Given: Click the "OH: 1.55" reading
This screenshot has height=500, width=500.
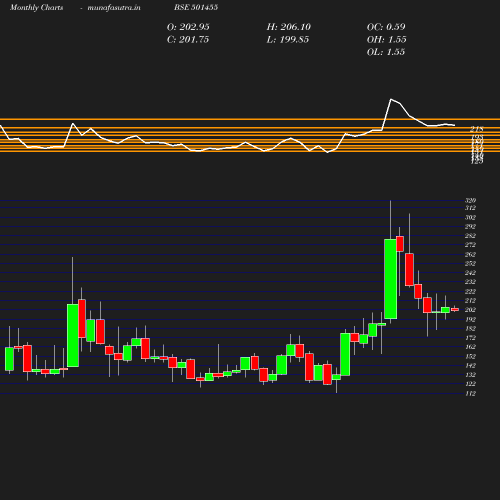Looking at the screenshot, I should coord(387,40).
